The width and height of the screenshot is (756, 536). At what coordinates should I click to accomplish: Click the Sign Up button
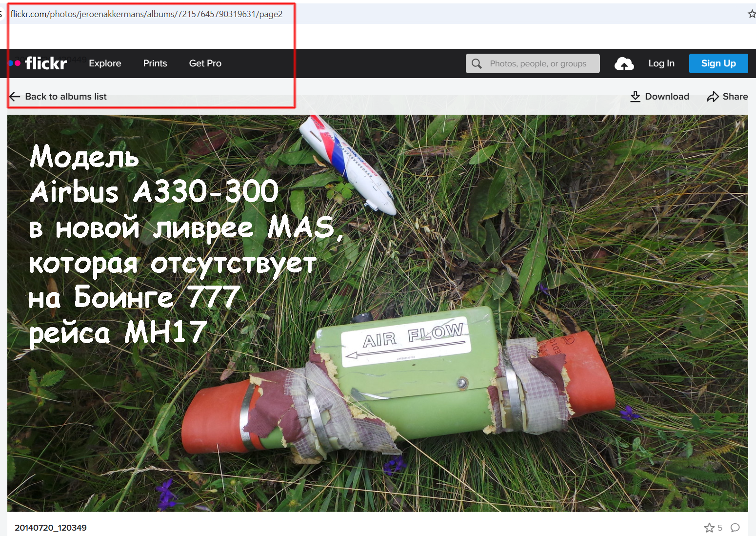[718, 63]
